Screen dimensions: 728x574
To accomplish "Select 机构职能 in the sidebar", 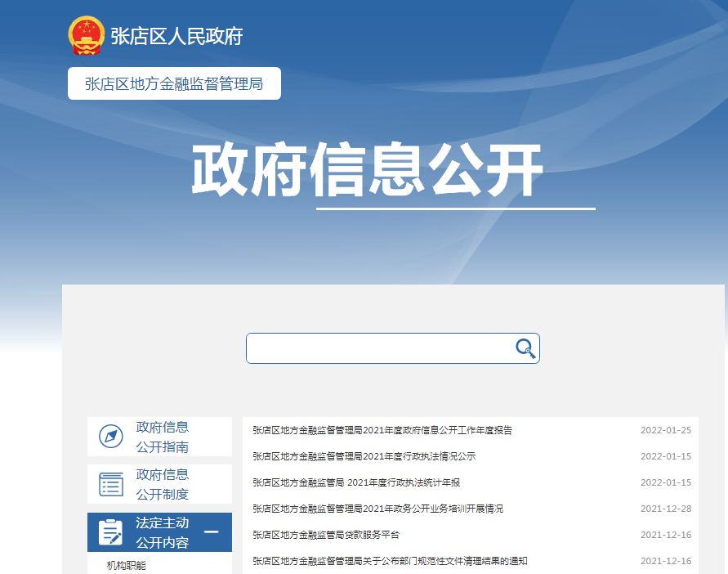I will point(126,565).
